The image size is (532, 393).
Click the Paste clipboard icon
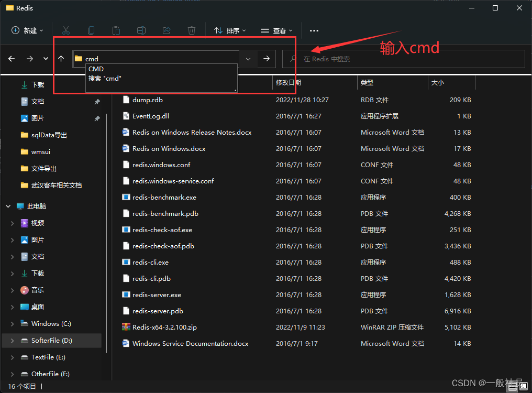(116, 30)
